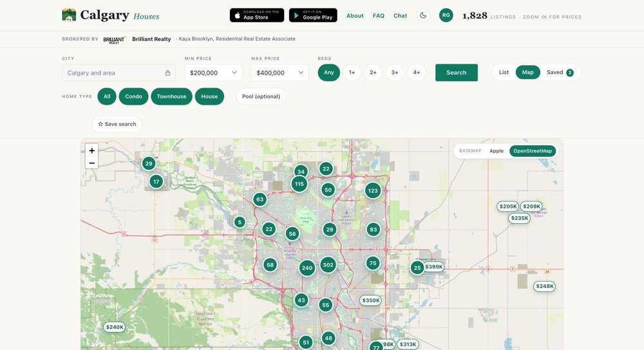Viewport: 644px width, 350px height.
Task: Select All home types chip
Action: [x=107, y=97]
